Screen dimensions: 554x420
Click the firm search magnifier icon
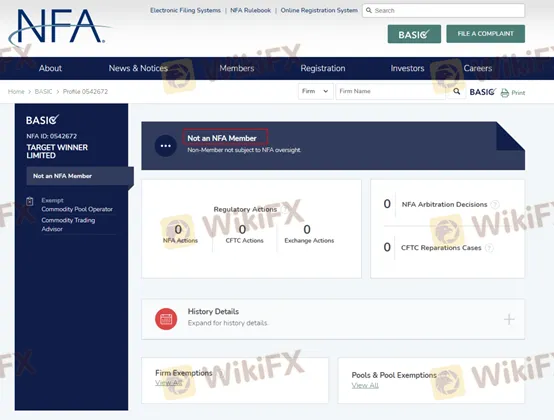pos(456,91)
